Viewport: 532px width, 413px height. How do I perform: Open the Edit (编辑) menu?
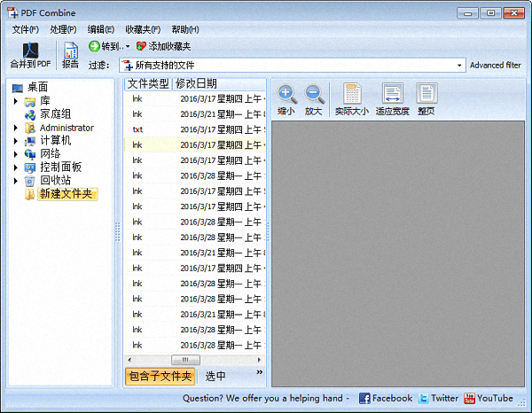101,29
